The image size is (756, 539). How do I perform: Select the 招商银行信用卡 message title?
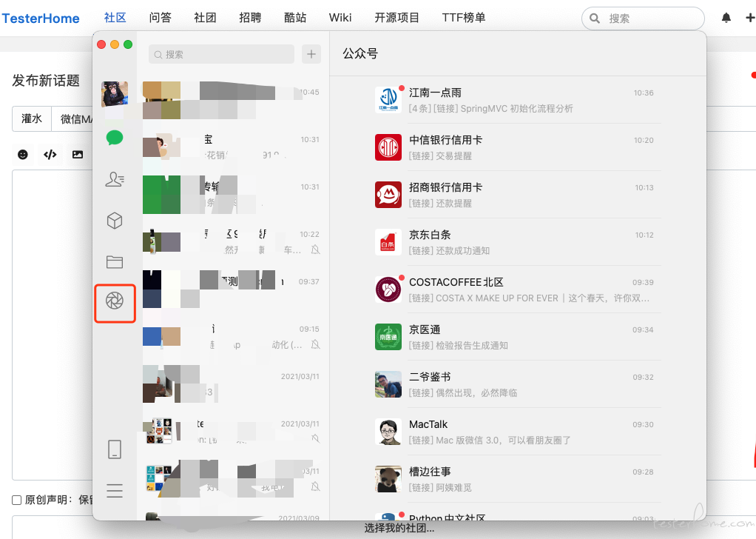pyautogui.click(x=445, y=187)
